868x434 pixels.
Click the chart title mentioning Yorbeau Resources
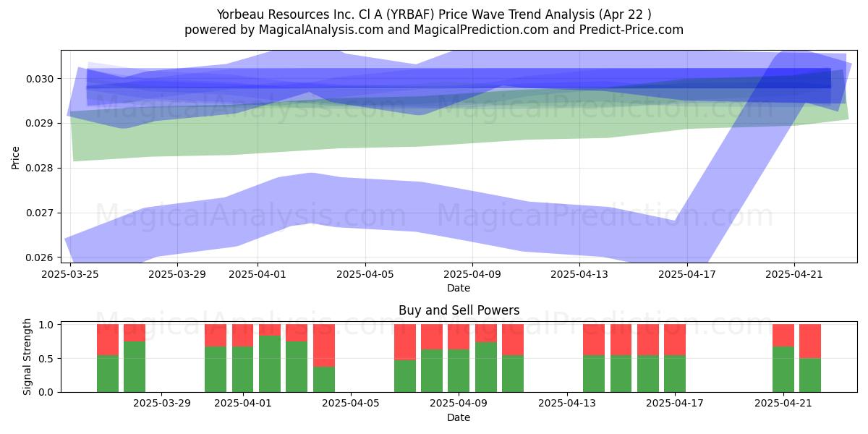pos(433,14)
